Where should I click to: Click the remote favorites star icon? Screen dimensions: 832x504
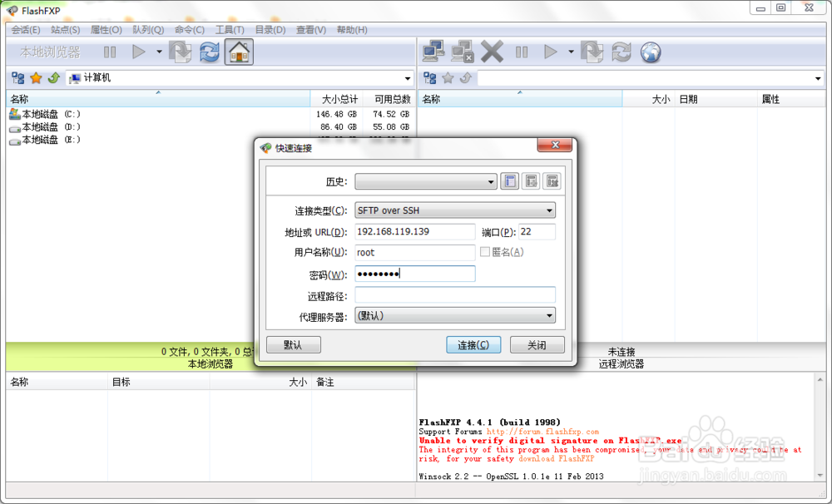click(x=448, y=78)
